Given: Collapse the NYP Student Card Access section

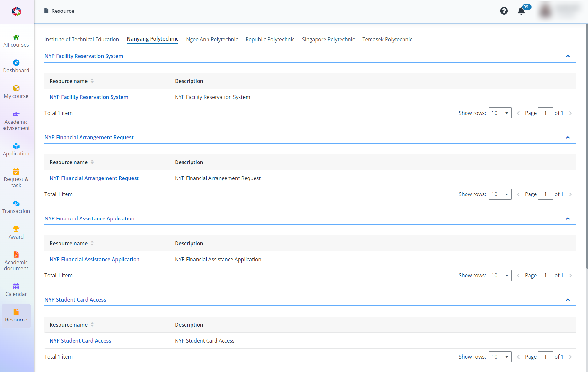Looking at the screenshot, I should [x=568, y=300].
